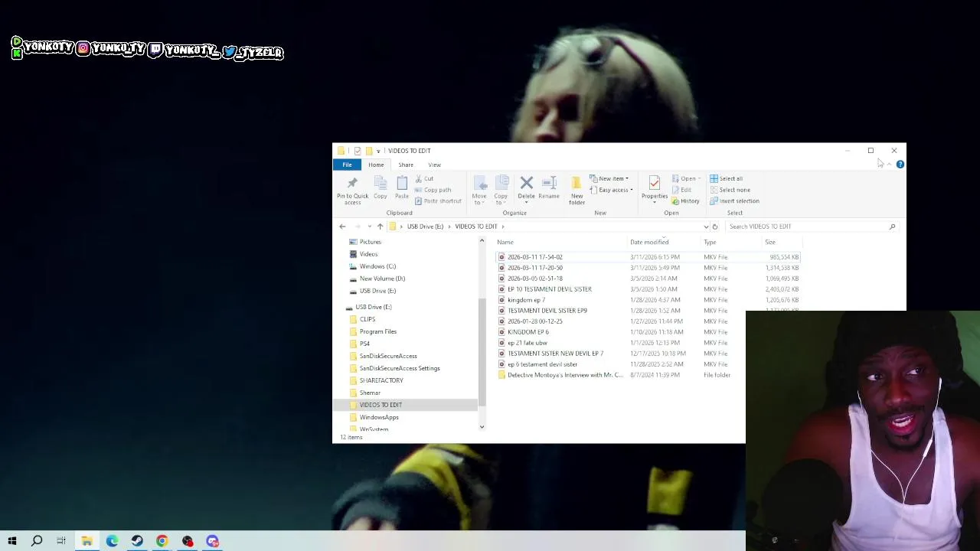Switch to the Share ribbon tab
The image size is (980, 551).
(406, 165)
